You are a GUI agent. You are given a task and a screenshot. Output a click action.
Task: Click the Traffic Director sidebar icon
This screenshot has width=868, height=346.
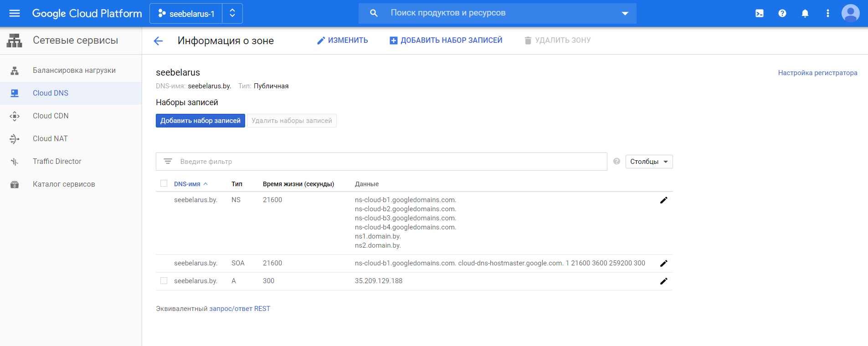(x=15, y=162)
